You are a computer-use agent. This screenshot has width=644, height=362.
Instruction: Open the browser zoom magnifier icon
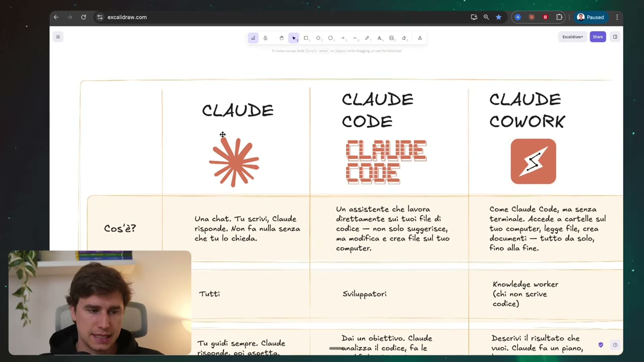pyautogui.click(x=486, y=17)
